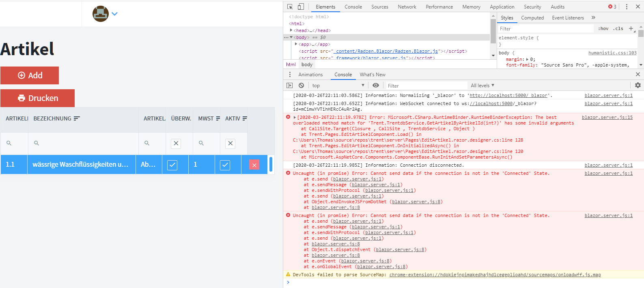Switch to the Computed pane tab
Viewport: 644px width, 288px height.
pos(532,18)
